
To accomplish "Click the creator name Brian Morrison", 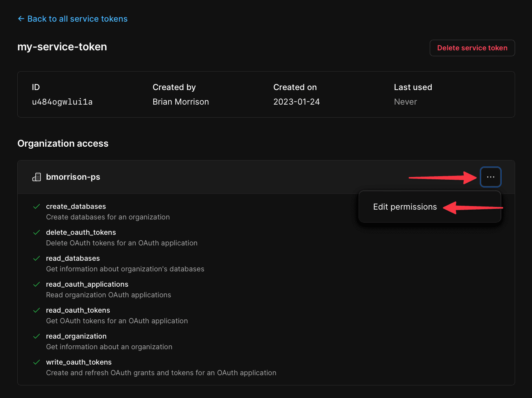I will click(181, 102).
